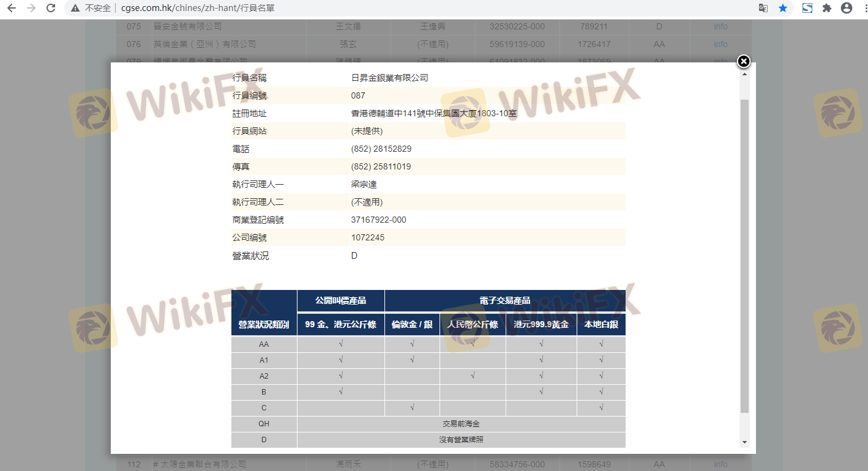Open the Extensions puzzle piece menu
The height and width of the screenshot is (471, 868).
827,9
